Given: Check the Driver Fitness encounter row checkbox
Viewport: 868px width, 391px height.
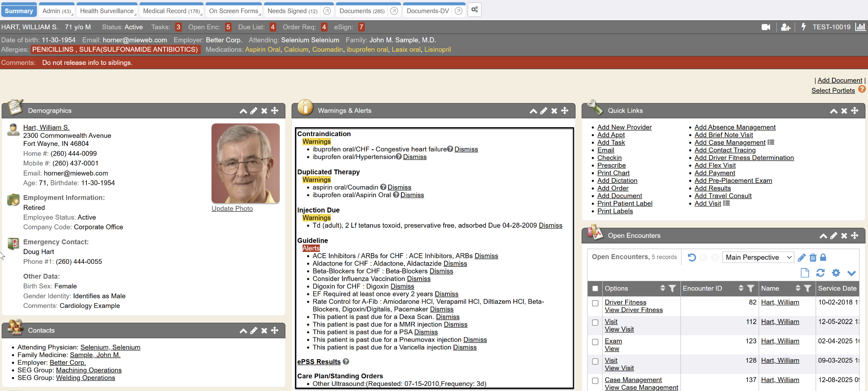Looking at the screenshot, I should [595, 303].
